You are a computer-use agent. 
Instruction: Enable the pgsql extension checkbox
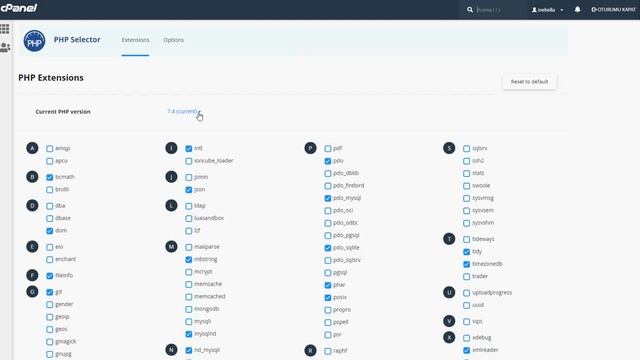tap(328, 273)
